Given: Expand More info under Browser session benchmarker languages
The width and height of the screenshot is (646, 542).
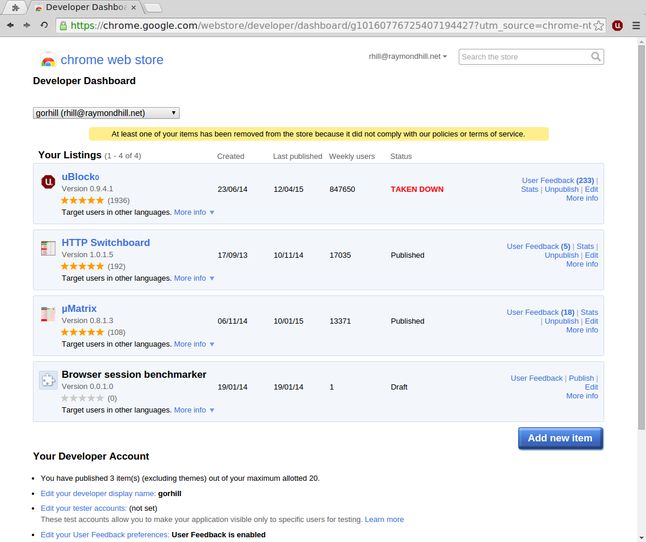Looking at the screenshot, I should coord(194,410).
